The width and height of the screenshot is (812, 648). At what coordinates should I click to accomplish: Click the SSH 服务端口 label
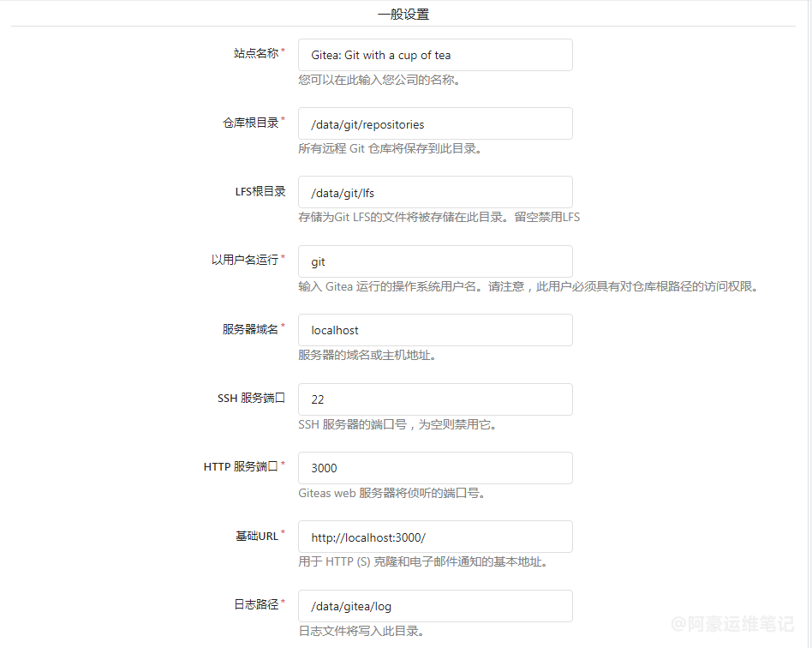(x=250, y=398)
